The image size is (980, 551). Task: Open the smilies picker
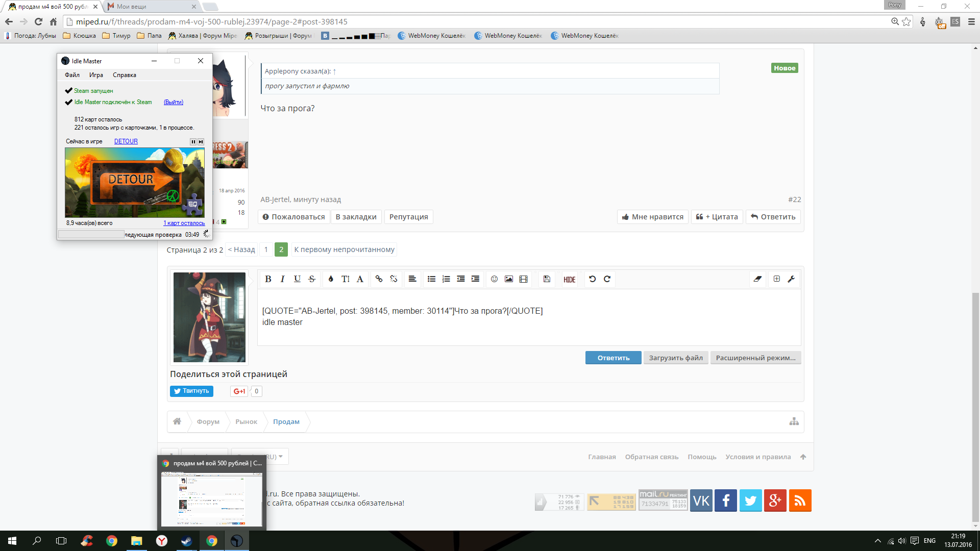(x=494, y=279)
